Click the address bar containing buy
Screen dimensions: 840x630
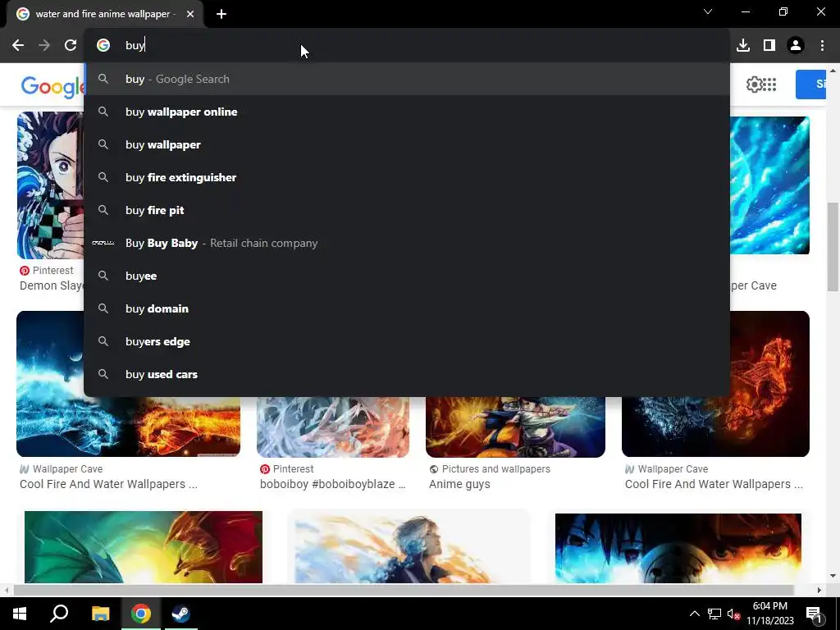pos(407,46)
